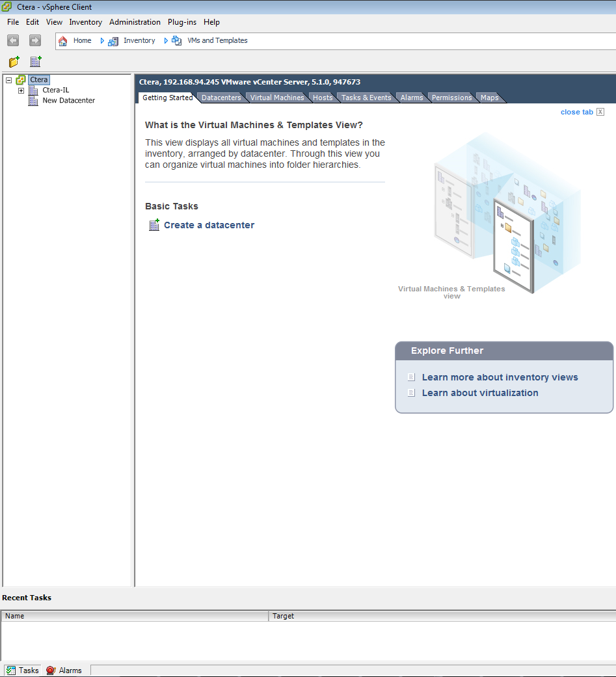Image resolution: width=616 pixels, height=677 pixels.
Task: Open the Help menu
Action: tap(211, 22)
